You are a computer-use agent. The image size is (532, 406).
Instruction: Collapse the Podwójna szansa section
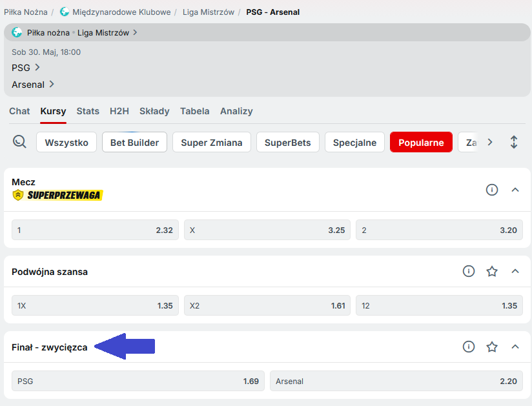pos(515,271)
